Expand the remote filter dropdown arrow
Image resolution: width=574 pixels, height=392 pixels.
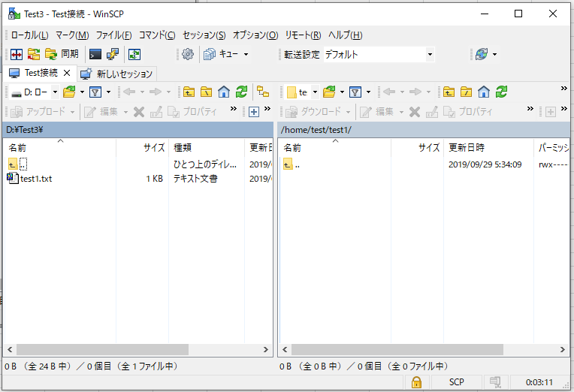[368, 92]
